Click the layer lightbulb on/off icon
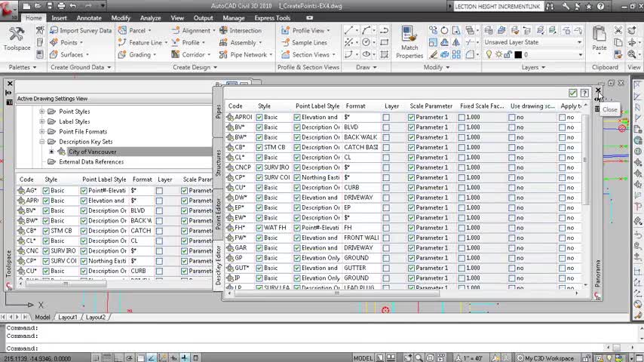The height and width of the screenshot is (362, 644). [489, 54]
